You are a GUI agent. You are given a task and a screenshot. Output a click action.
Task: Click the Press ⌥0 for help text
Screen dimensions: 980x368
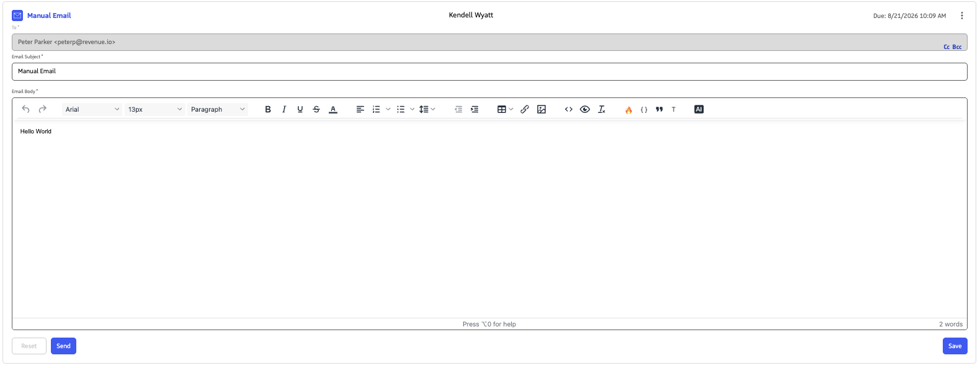[x=489, y=324]
